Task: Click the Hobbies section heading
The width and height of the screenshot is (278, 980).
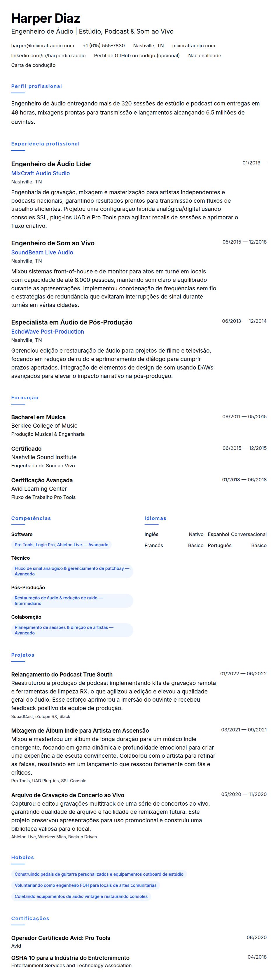Action: click(22, 857)
